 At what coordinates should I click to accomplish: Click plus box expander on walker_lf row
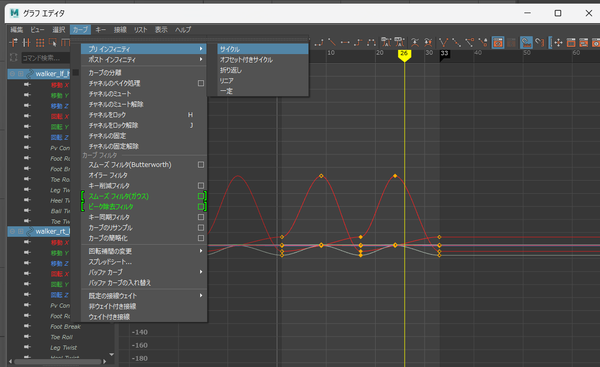[21, 73]
